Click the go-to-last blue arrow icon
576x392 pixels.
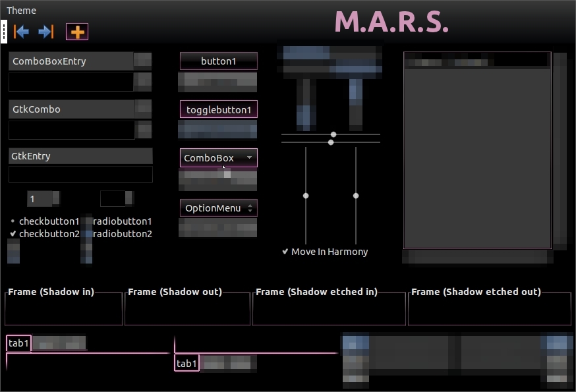click(x=46, y=32)
